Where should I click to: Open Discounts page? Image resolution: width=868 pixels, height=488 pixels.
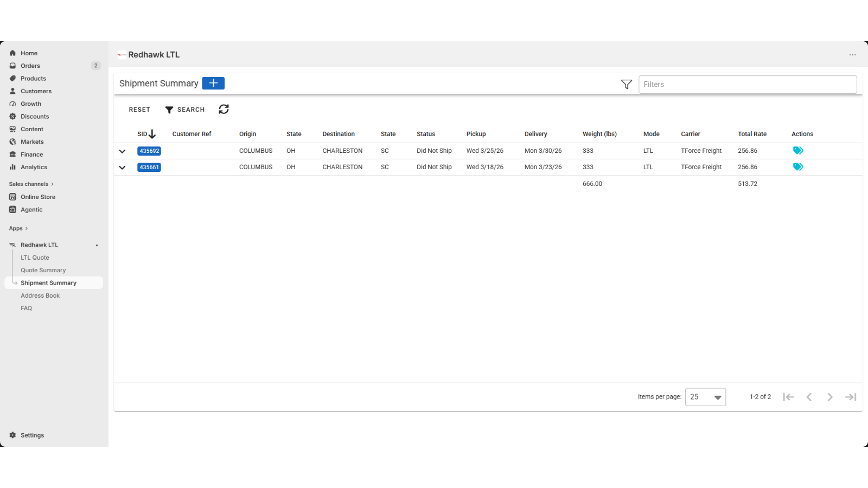point(35,117)
